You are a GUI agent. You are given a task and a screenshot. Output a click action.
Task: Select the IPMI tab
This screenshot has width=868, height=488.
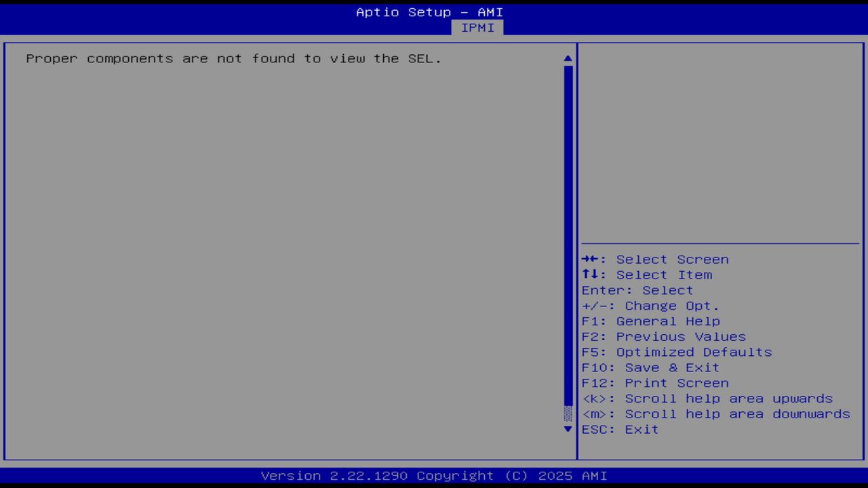click(477, 28)
